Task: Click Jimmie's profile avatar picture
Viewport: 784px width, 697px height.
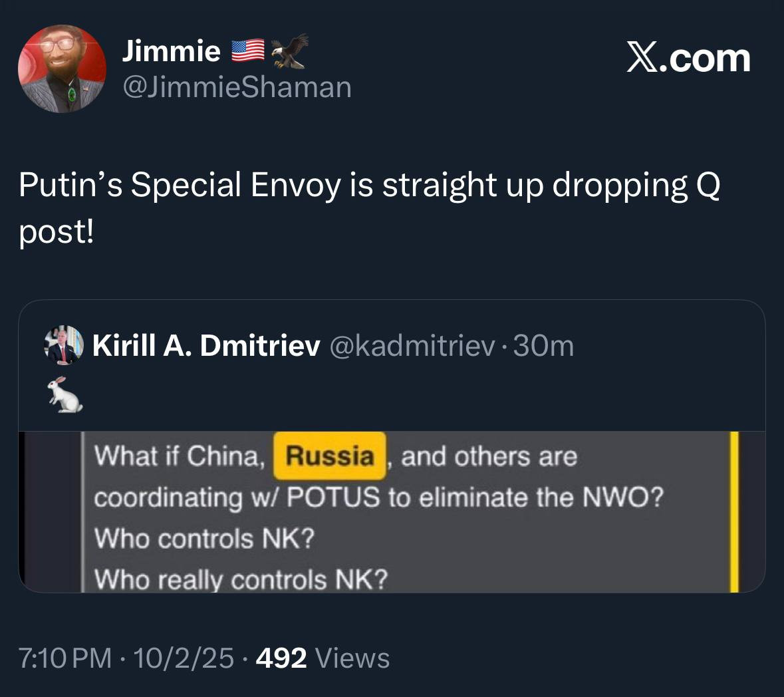Action: 62,69
